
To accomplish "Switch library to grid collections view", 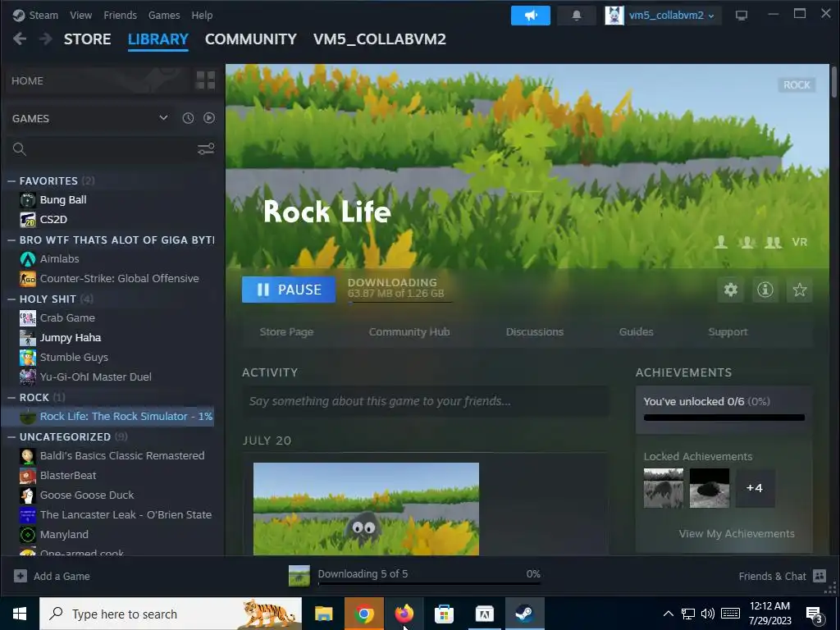I will tap(206, 80).
